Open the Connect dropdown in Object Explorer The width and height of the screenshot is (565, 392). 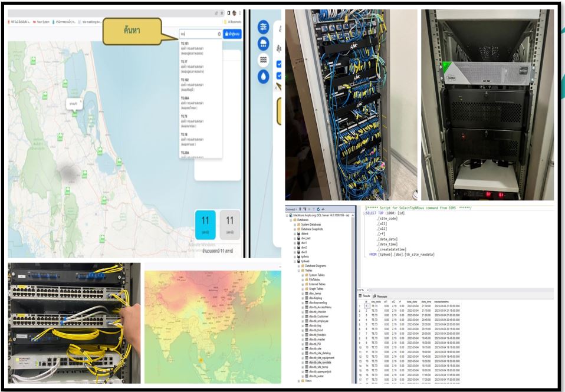291,209
